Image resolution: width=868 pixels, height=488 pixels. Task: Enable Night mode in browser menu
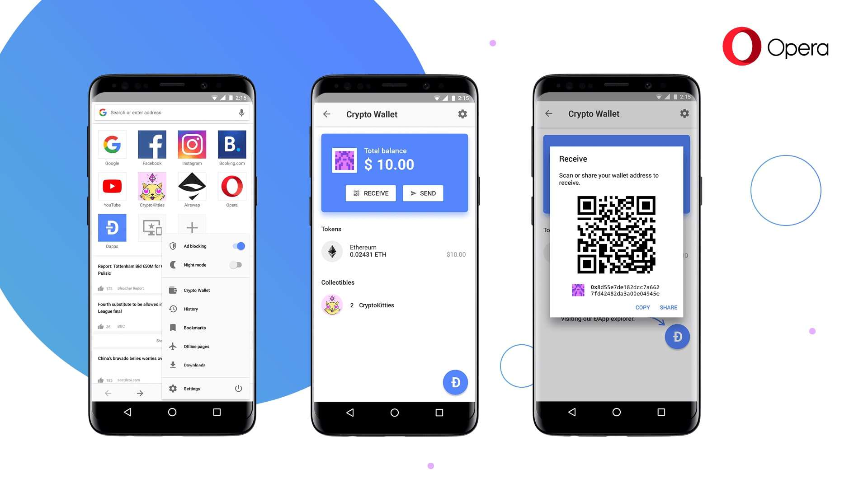pos(237,264)
